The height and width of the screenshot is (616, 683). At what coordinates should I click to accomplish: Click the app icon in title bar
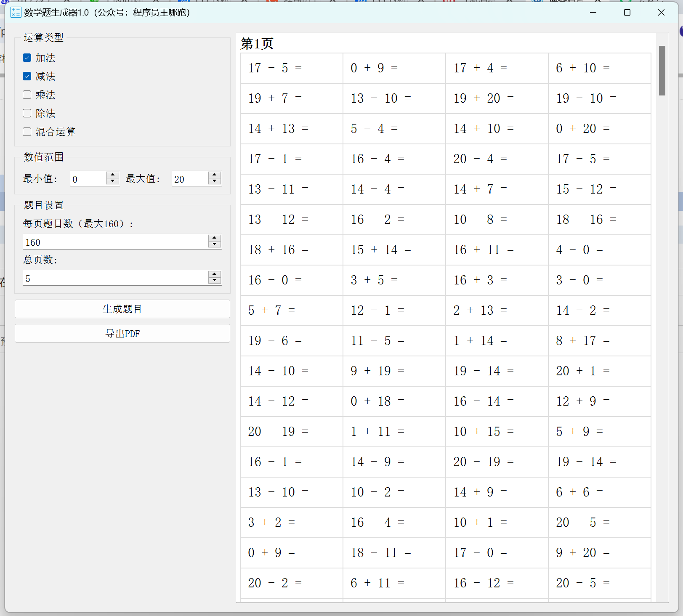tap(16, 13)
